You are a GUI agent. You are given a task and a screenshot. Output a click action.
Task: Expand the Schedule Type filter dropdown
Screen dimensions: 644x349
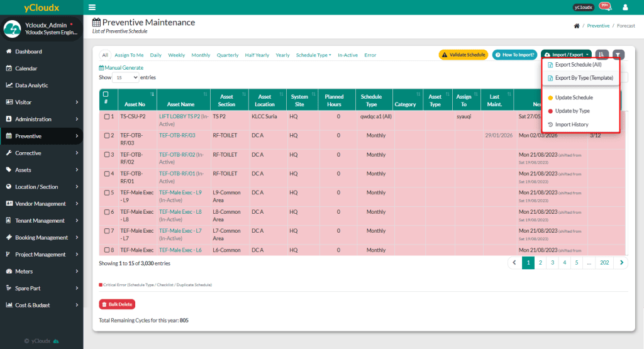click(313, 55)
